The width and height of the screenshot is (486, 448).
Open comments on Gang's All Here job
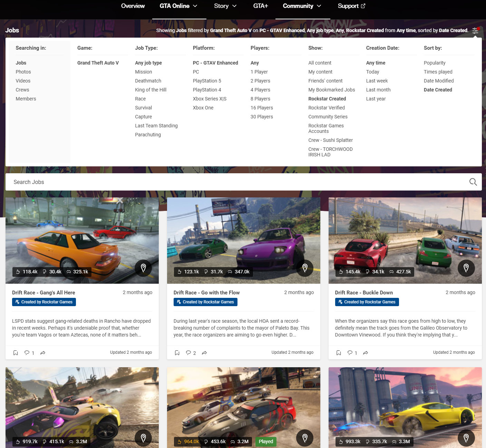coord(29,353)
